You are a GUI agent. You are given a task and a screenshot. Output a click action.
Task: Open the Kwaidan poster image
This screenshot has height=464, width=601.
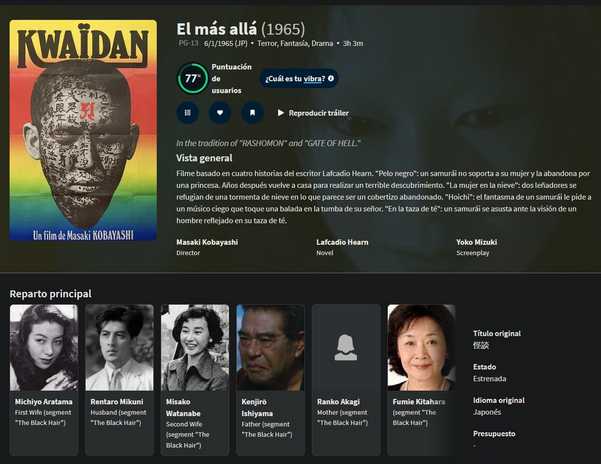83,130
